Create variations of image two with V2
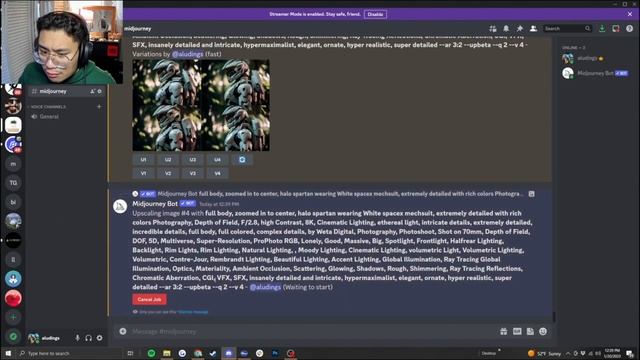640x360 pixels. point(168,173)
